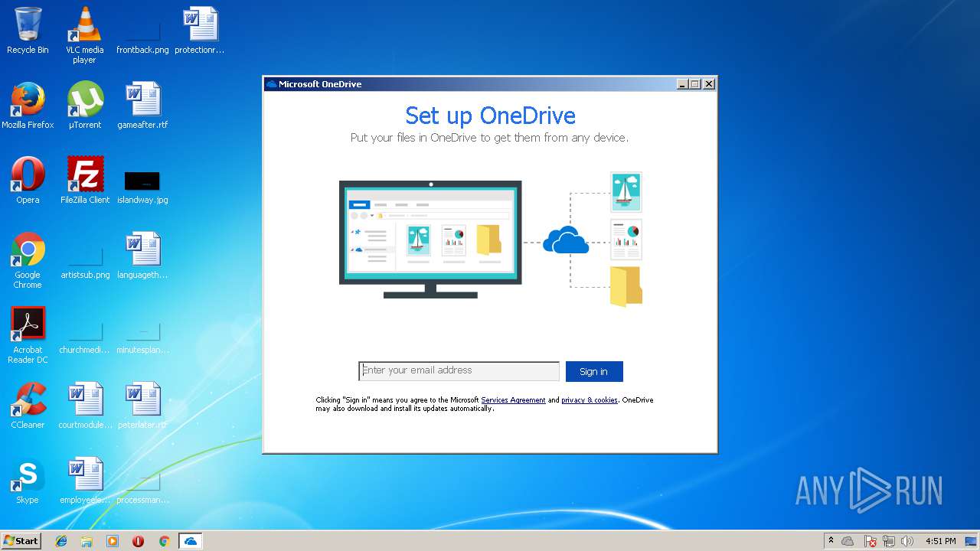Viewport: 980px width, 551px height.
Task: Select the gameafter.rtf document icon
Action: 142,106
